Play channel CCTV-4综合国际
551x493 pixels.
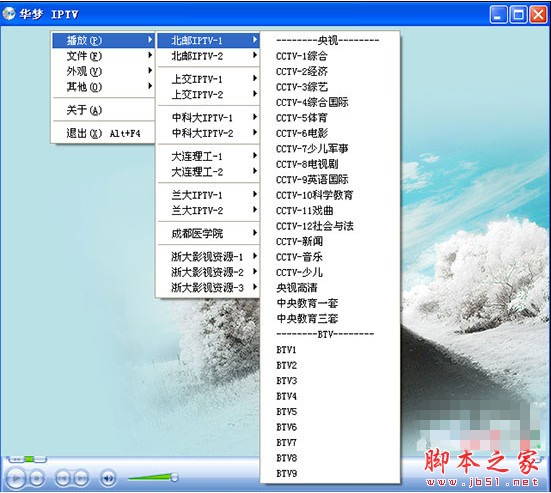tap(330, 102)
